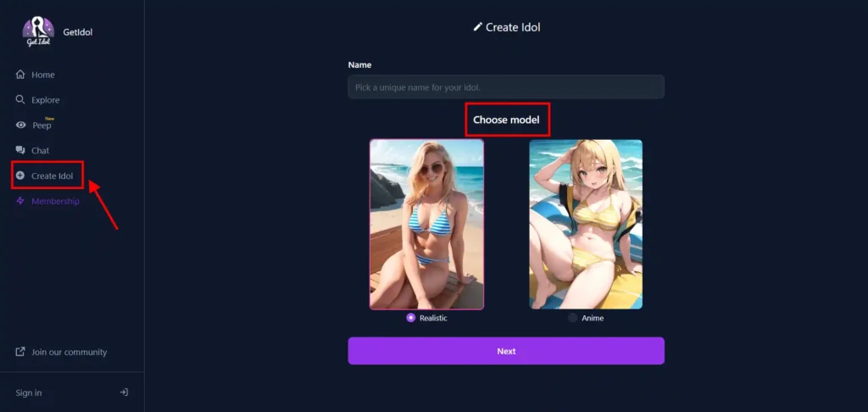Screen dimensions: 868x412
Task: Click the Membership lightning icon
Action: click(20, 201)
